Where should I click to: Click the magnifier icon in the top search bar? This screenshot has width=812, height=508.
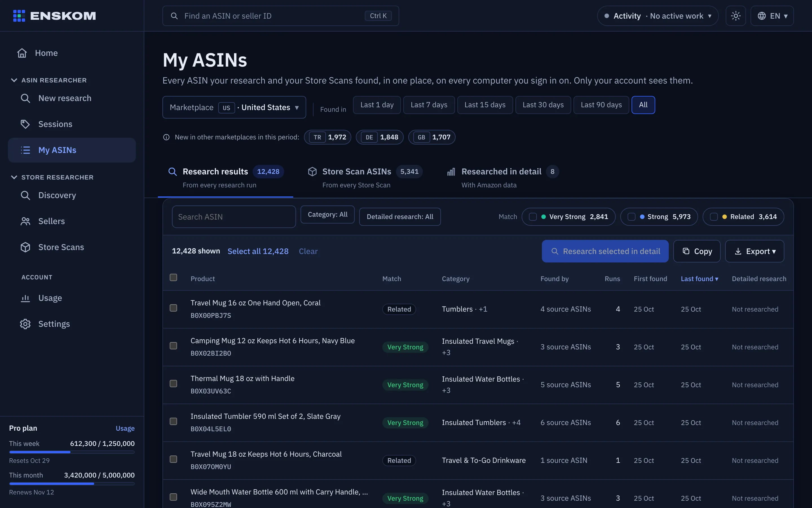pyautogui.click(x=174, y=16)
